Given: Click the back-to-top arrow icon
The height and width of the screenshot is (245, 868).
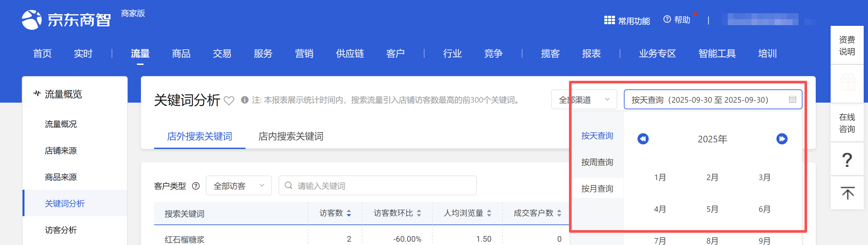Looking at the screenshot, I should coord(847,193).
